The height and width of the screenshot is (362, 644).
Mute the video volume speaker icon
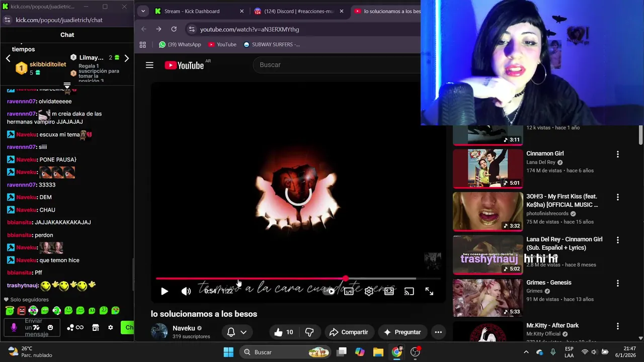pos(186,291)
